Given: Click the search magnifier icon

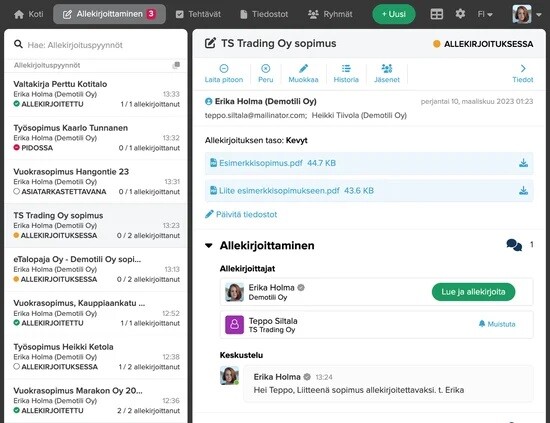Looking at the screenshot, I should [x=18, y=45].
